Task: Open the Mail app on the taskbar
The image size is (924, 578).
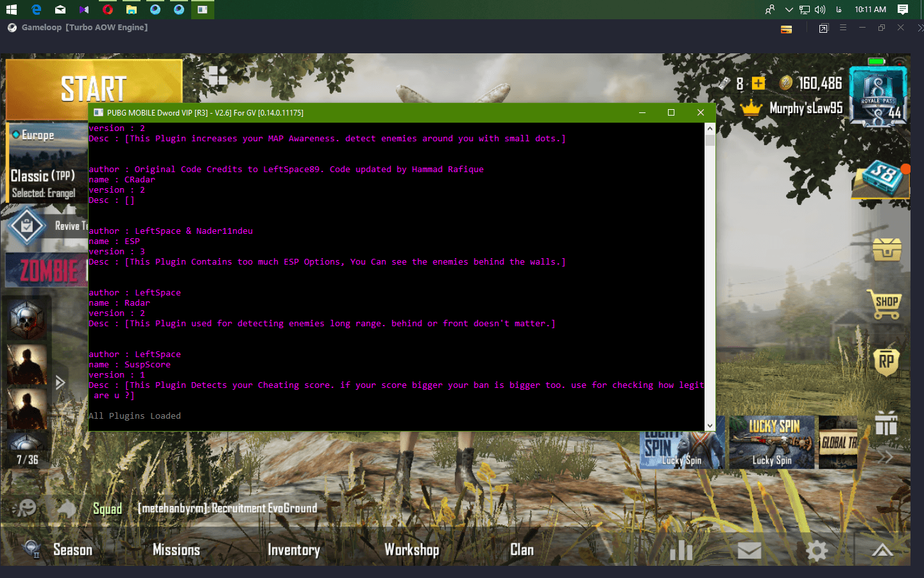Action: point(60,10)
